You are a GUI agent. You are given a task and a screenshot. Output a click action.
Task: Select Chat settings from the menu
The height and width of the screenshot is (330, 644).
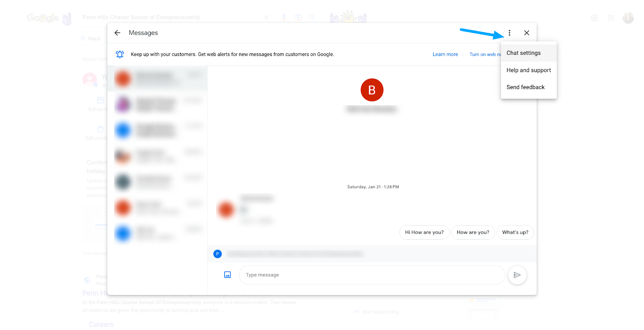coord(528,53)
